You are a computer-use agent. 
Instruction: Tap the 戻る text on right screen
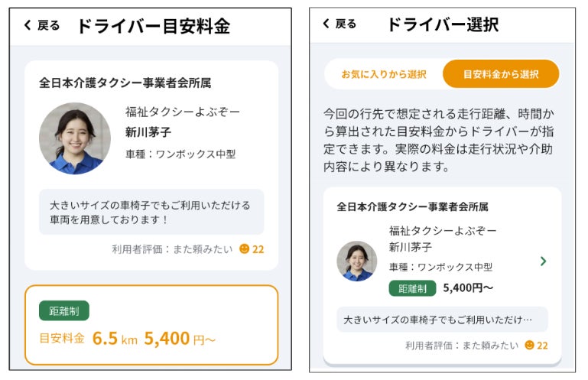pyautogui.click(x=346, y=24)
